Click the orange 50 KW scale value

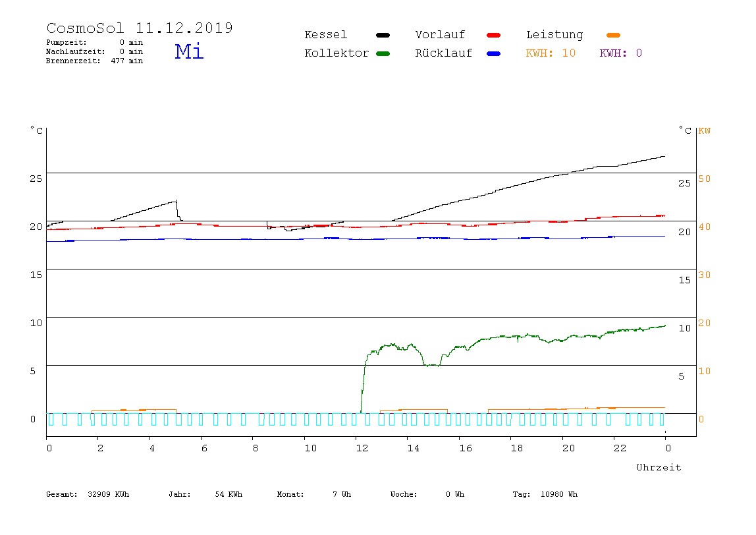(x=705, y=179)
